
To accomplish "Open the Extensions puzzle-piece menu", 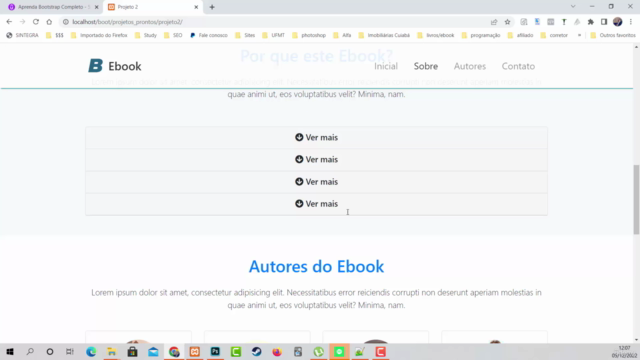I will pos(591,22).
